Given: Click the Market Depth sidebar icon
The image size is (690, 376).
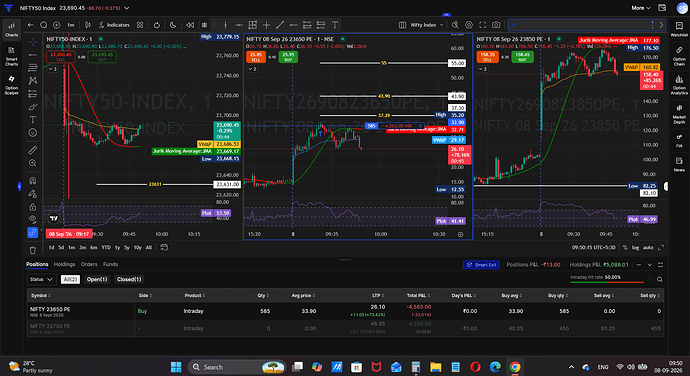Looking at the screenshot, I should point(679,113).
